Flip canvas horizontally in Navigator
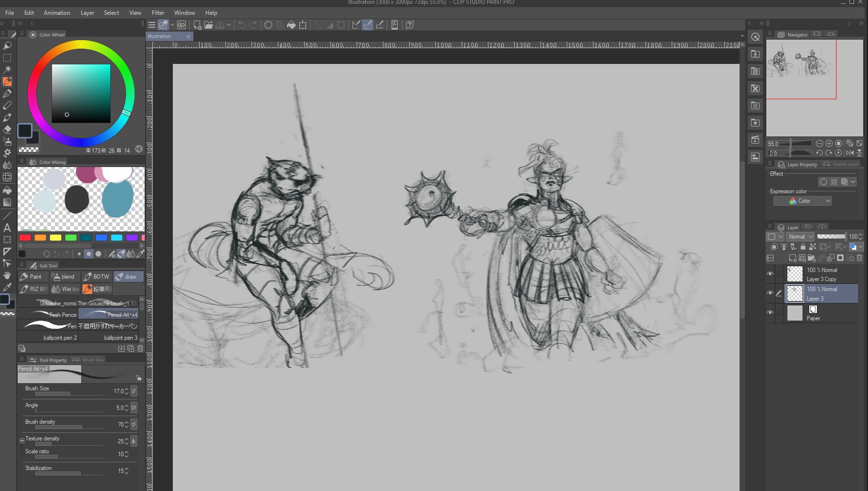The height and width of the screenshot is (491, 868). tap(850, 153)
